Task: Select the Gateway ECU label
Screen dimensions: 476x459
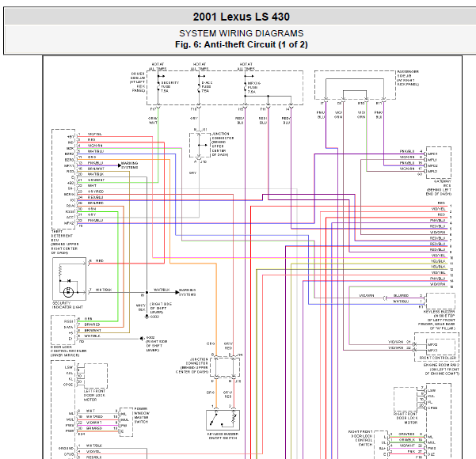Action: click(x=439, y=188)
